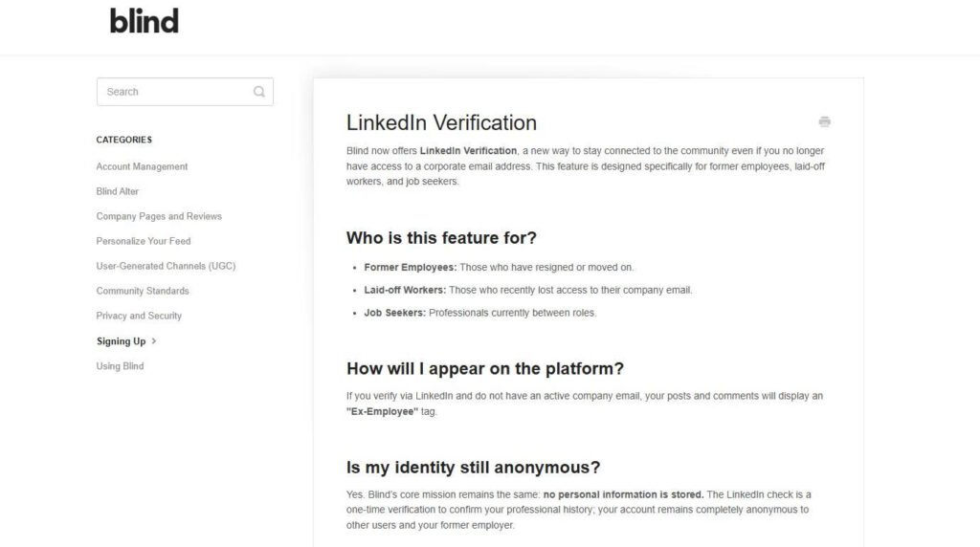The width and height of the screenshot is (980, 547).
Task: Click the bold 'Ex-Employee' tag text
Action: pyautogui.click(x=383, y=411)
